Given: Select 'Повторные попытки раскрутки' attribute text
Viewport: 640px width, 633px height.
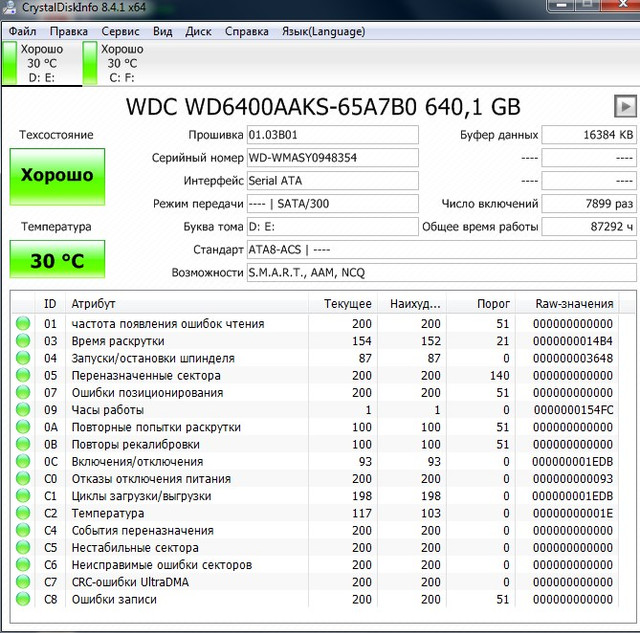Looking at the screenshot, I should tap(156, 427).
